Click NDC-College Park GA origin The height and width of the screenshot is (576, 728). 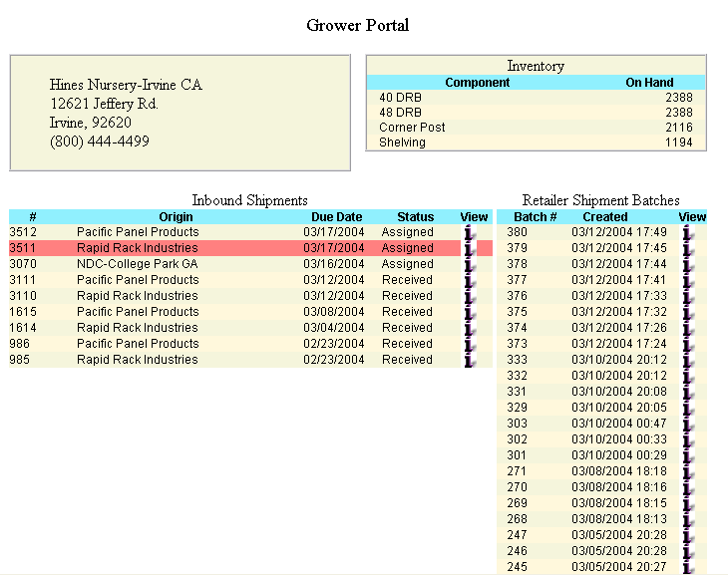point(138,264)
